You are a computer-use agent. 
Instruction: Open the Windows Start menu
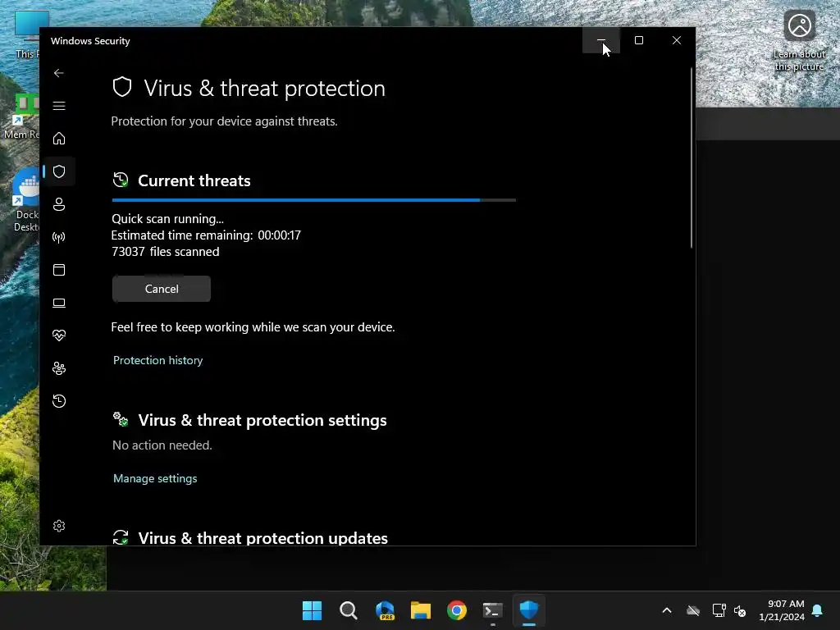[x=313, y=610]
